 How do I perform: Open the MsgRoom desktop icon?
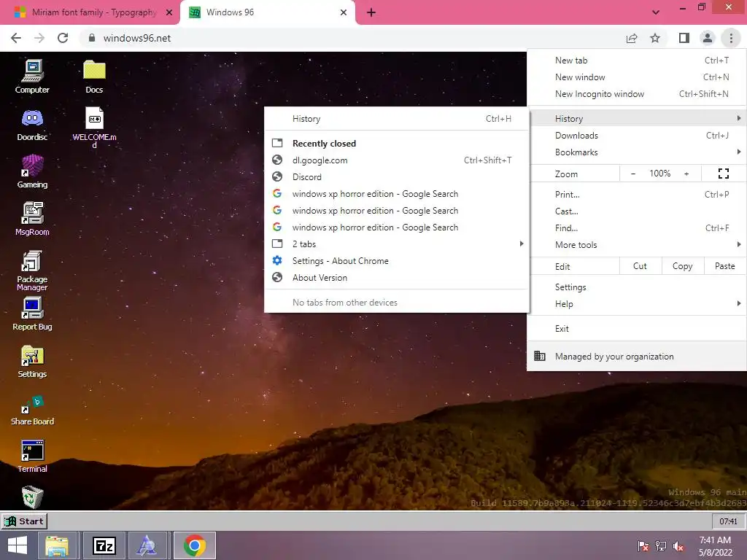[x=32, y=219]
